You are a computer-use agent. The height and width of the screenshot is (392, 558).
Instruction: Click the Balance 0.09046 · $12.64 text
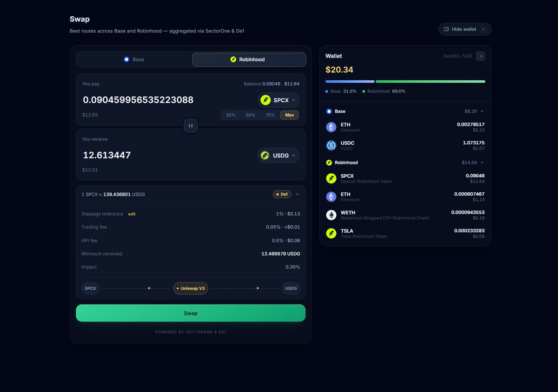click(x=272, y=84)
